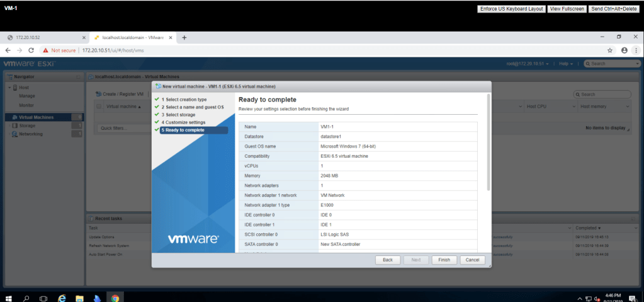The image size is (644, 302).
Task: Open the Chrome three-dot menu
Action: coord(635,50)
